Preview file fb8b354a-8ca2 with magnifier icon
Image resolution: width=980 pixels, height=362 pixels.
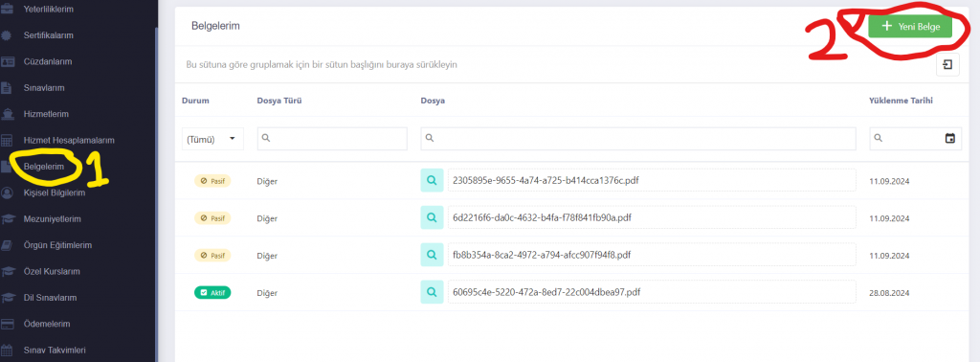click(x=432, y=255)
